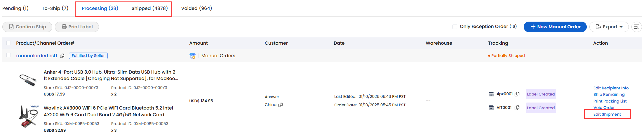644x137 pixels.
Task: Click the Ship Remaining link
Action: point(609,94)
